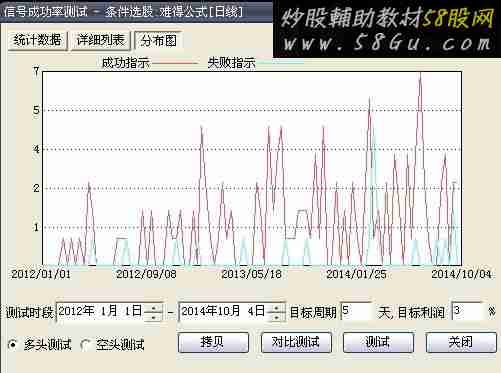501x373 pixels.
Task: Close dialog with 关闭 button
Action: tap(461, 342)
